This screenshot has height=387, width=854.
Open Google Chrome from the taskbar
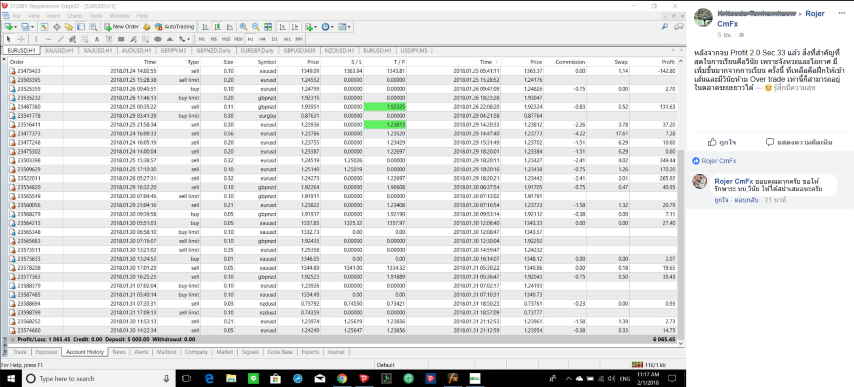tap(341, 378)
